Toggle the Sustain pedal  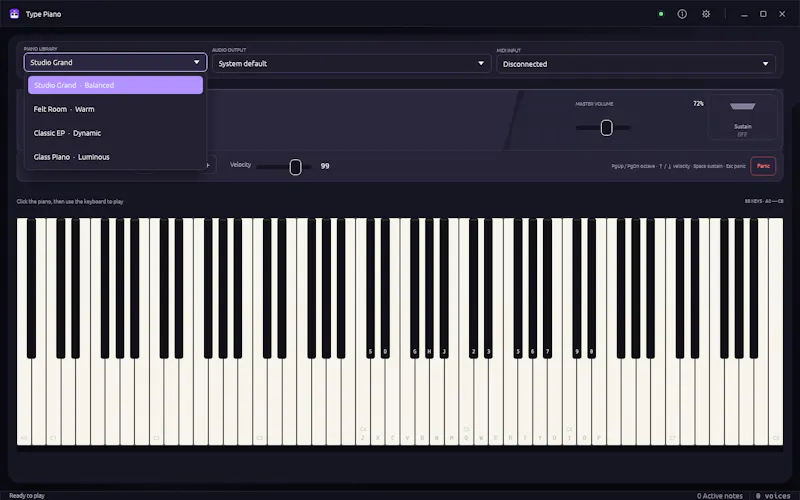tap(742, 117)
